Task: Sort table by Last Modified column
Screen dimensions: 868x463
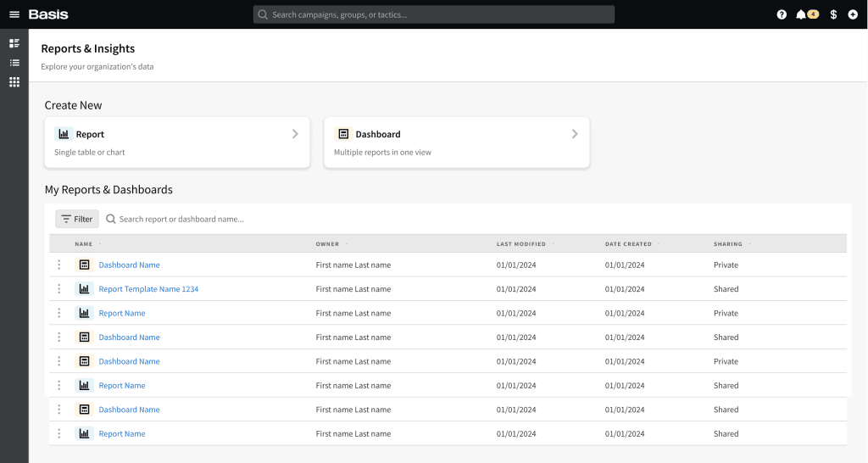Action: [521, 244]
